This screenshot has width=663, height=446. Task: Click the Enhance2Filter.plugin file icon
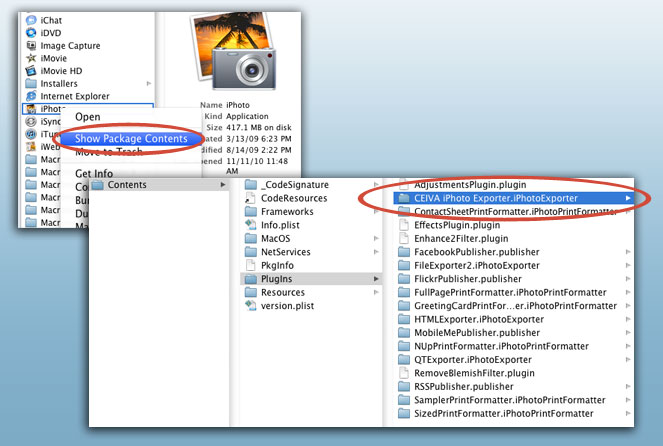[404, 238]
